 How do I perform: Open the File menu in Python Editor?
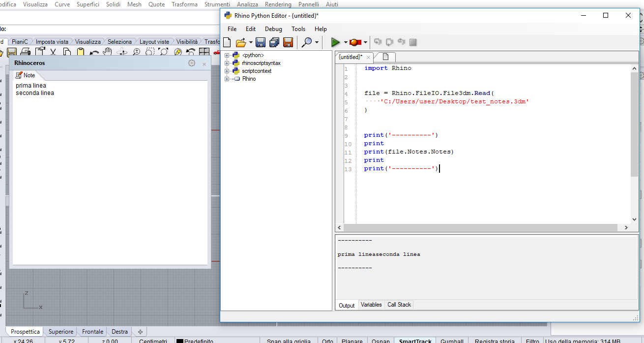coord(232,29)
